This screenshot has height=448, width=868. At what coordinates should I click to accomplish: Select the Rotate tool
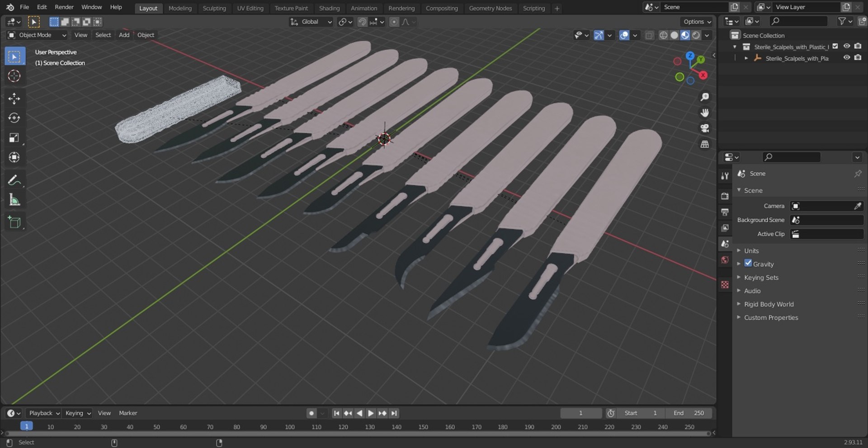[14, 118]
